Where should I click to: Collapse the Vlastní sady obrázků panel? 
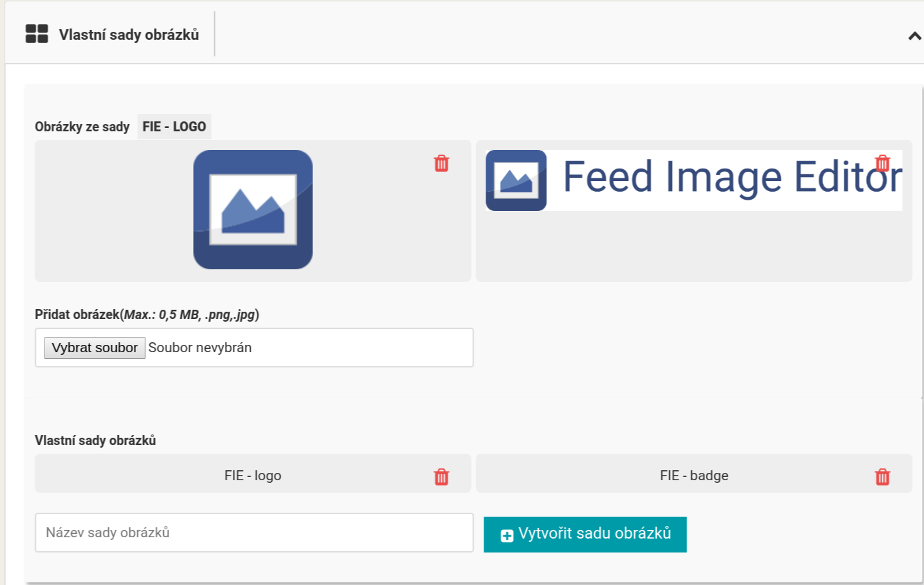pyautogui.click(x=915, y=36)
